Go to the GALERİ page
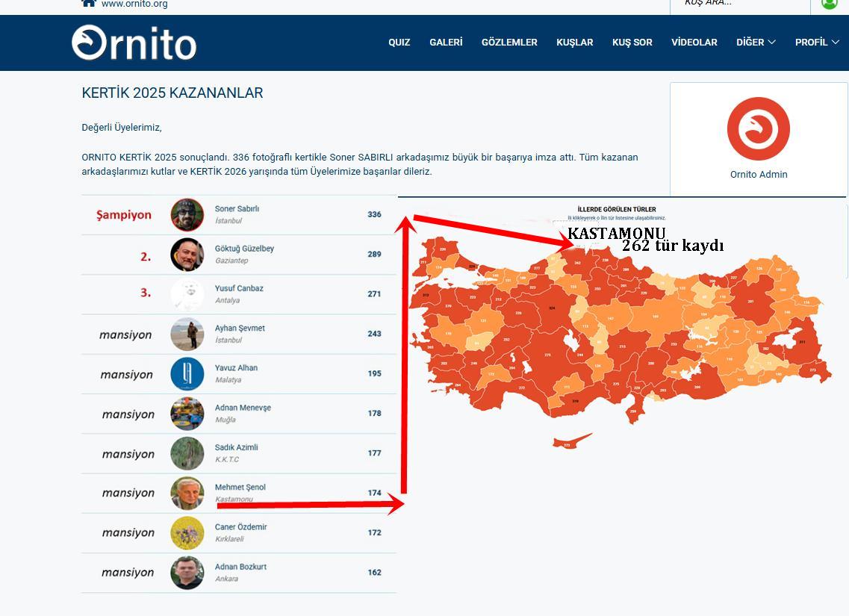The width and height of the screenshot is (849, 616). (x=446, y=43)
